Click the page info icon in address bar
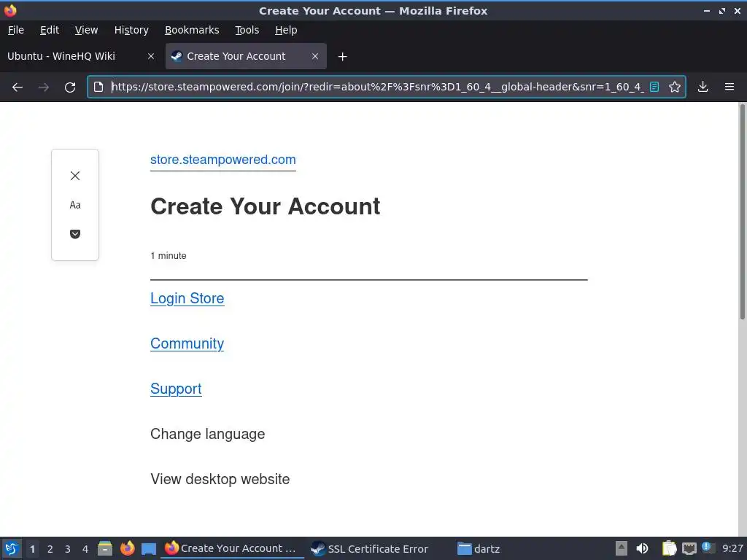Screen dimensions: 747x560 (98, 87)
